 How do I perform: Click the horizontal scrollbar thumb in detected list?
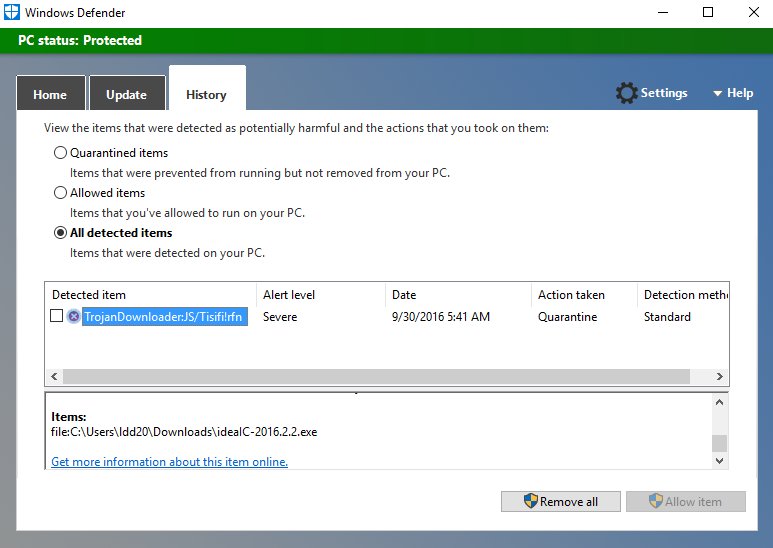coord(376,377)
